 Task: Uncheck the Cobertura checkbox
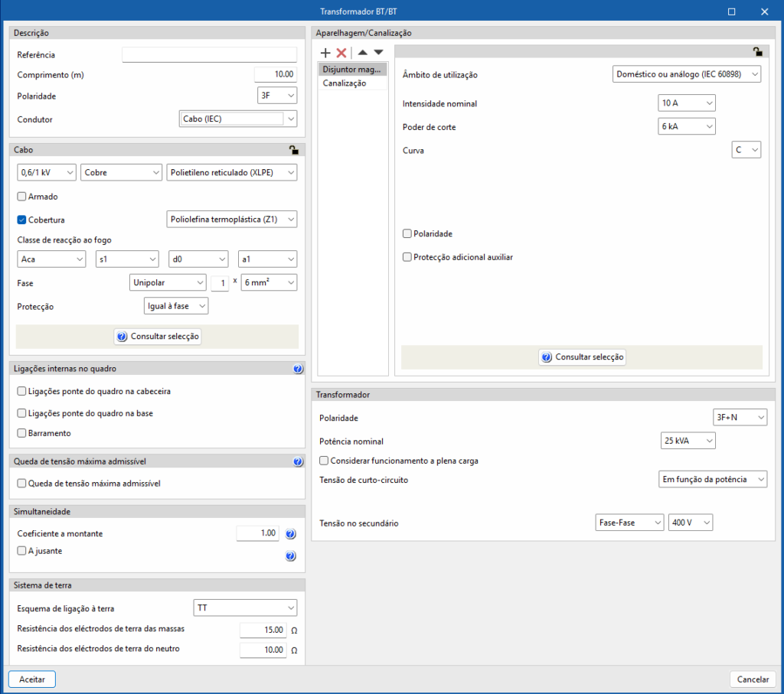click(x=21, y=220)
